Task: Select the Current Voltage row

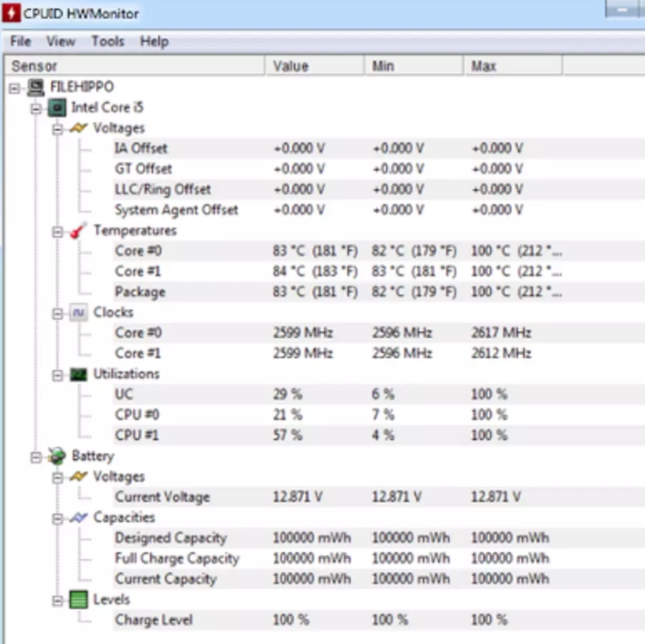Action: (378, 497)
